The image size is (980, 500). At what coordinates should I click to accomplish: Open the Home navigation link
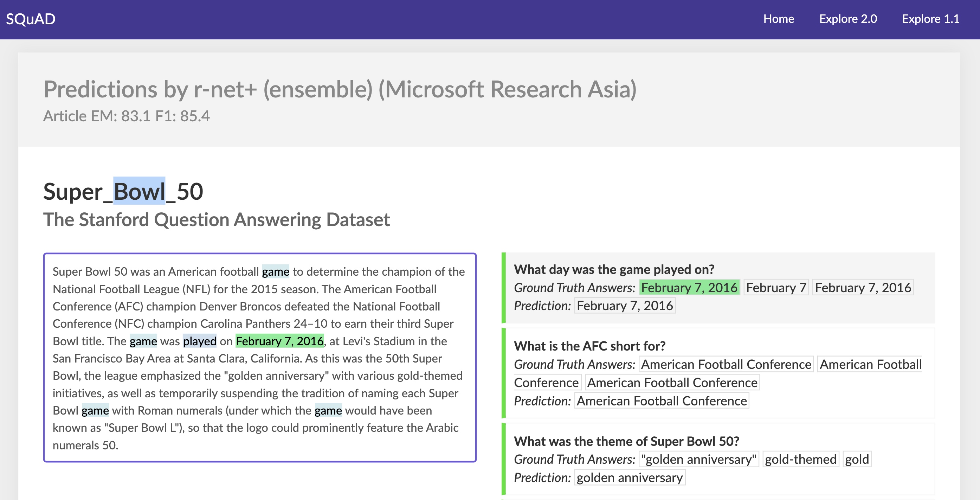(778, 19)
